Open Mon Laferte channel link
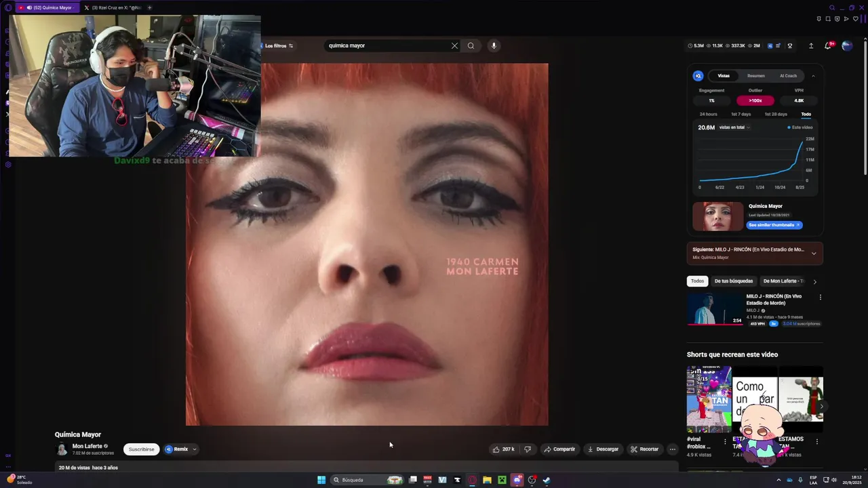 click(87, 446)
